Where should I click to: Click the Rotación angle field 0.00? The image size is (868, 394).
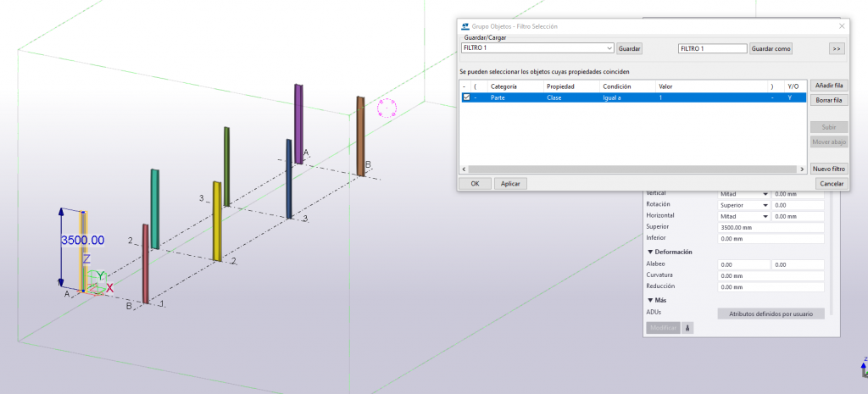[798, 205]
